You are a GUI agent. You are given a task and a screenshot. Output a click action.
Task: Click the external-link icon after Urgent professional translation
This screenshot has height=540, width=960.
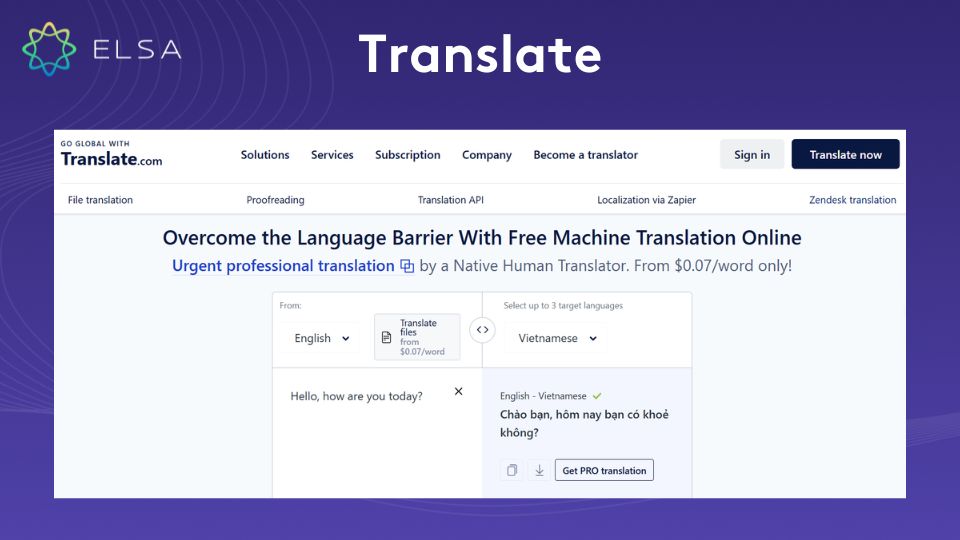coord(407,266)
